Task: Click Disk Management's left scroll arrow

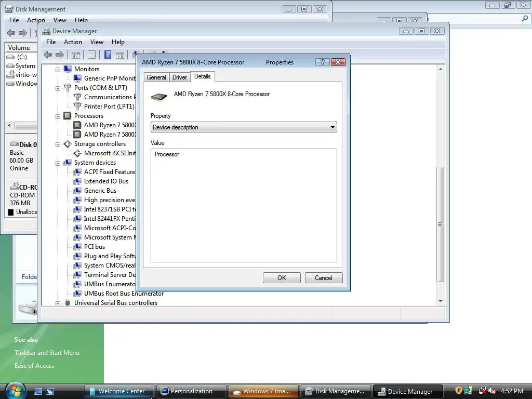Action: pyautogui.click(x=9, y=126)
